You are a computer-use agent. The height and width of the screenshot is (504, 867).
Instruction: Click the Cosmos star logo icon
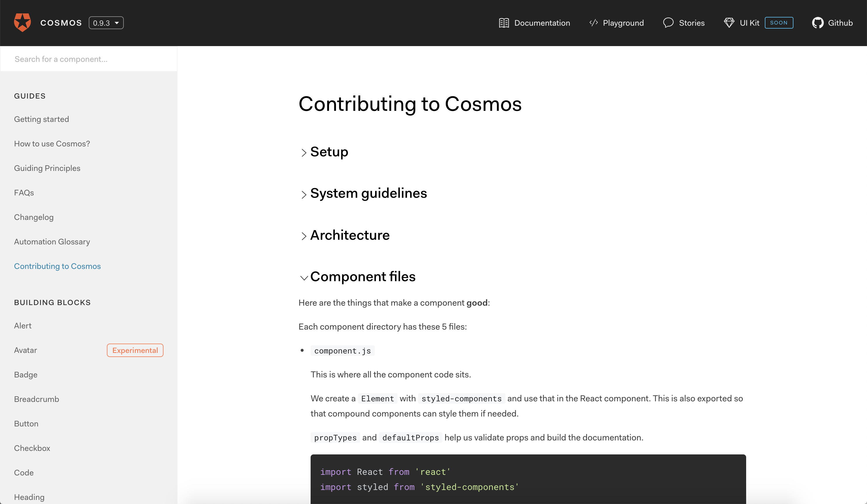(x=22, y=23)
